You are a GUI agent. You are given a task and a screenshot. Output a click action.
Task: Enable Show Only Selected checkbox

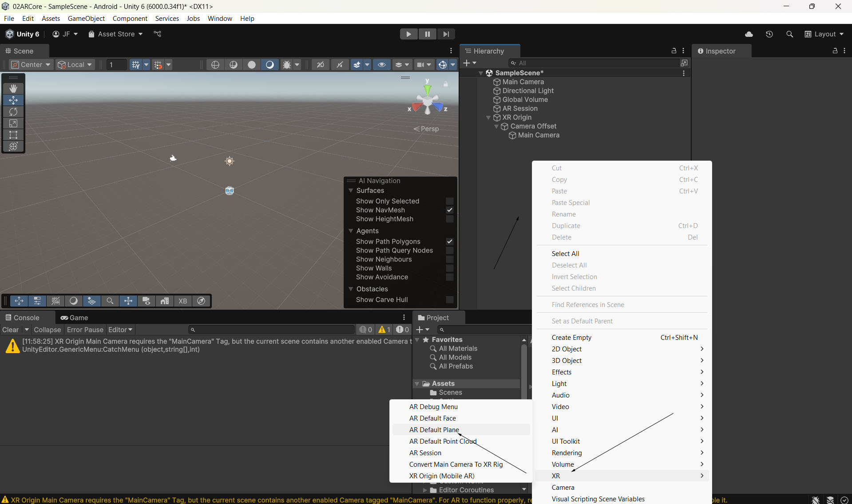tap(449, 201)
